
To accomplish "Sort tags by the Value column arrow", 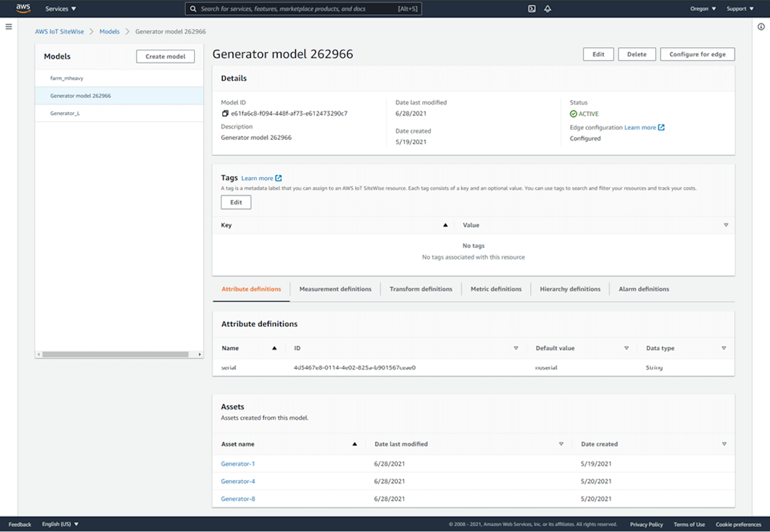I will [726, 225].
